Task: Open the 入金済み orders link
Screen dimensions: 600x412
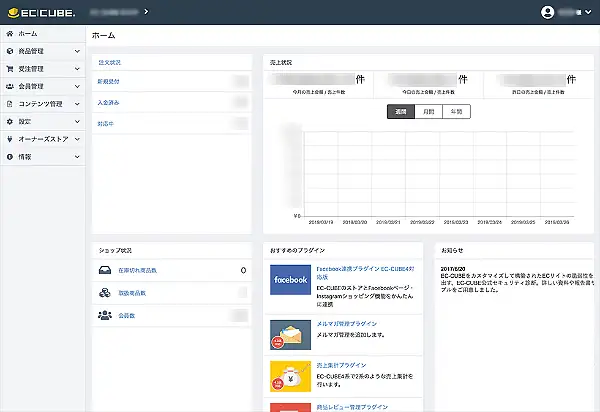Action: 109,102
